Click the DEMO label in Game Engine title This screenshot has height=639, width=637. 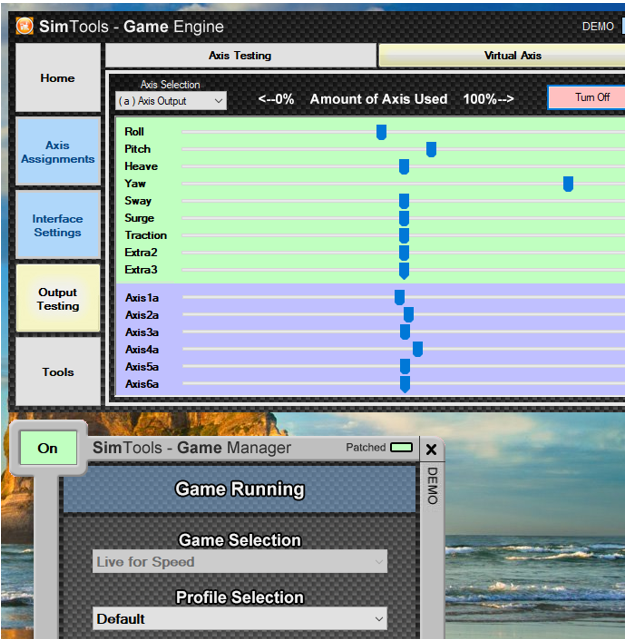pos(598,26)
